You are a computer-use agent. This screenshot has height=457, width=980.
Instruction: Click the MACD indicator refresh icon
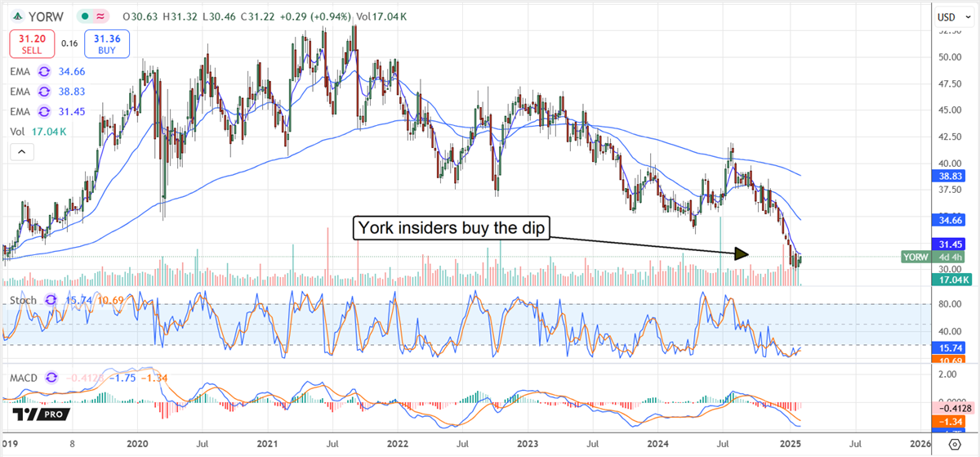coord(54,377)
